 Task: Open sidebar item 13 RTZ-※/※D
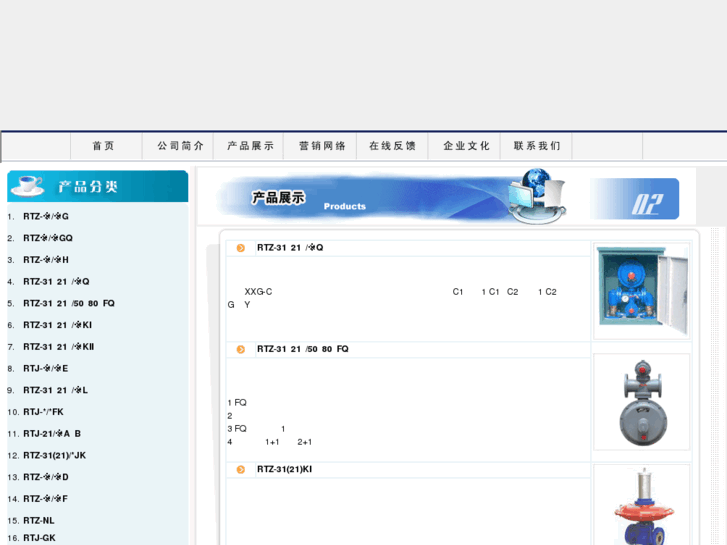[46, 477]
